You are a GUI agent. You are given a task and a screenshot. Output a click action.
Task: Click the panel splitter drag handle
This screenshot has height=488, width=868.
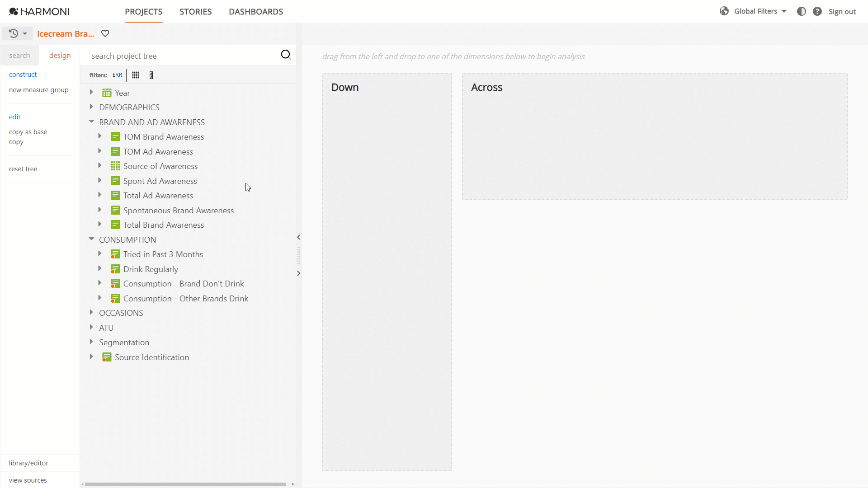pos(298,255)
